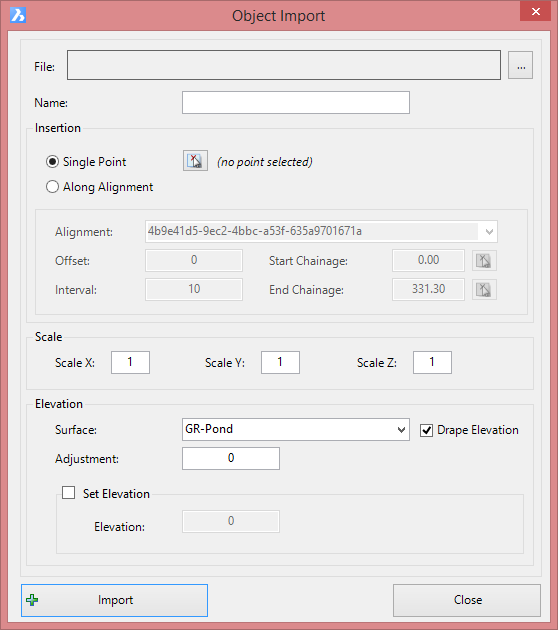Viewport: 558px width, 630px height.
Task: Close dialog with the title bar X
Action: (x=536, y=11)
